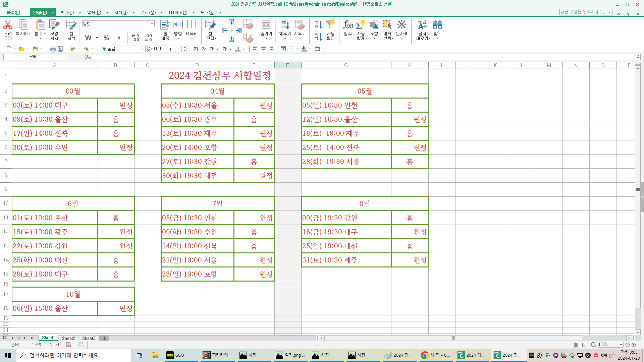Click the Borders (테두리) icon
644x362 pixels.
coord(192,25)
